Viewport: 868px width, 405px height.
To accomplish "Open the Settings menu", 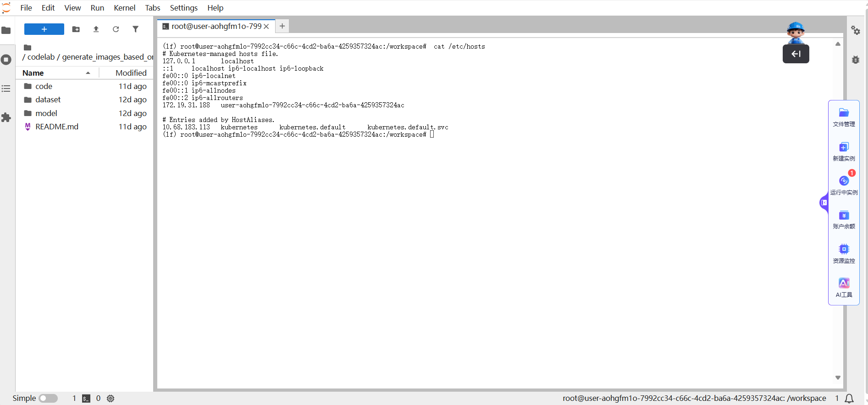I will tap(183, 8).
